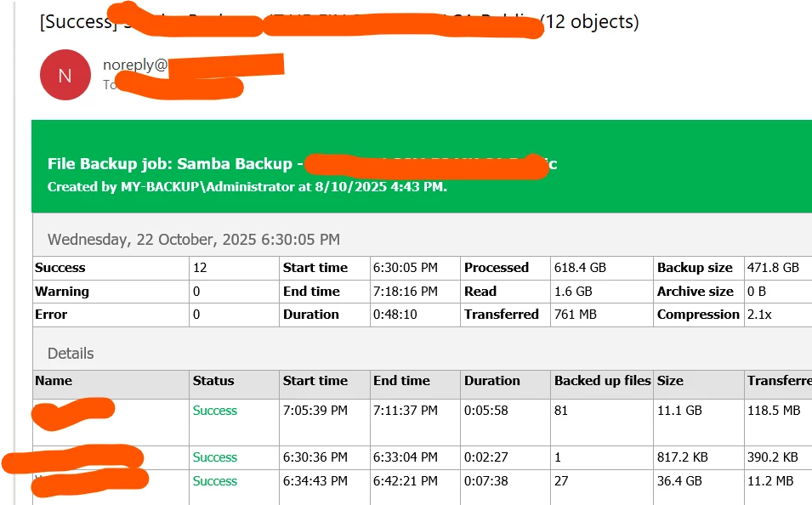This screenshot has height=505, width=812.
Task: Click the 618.4 GB Processed value
Action: click(581, 268)
